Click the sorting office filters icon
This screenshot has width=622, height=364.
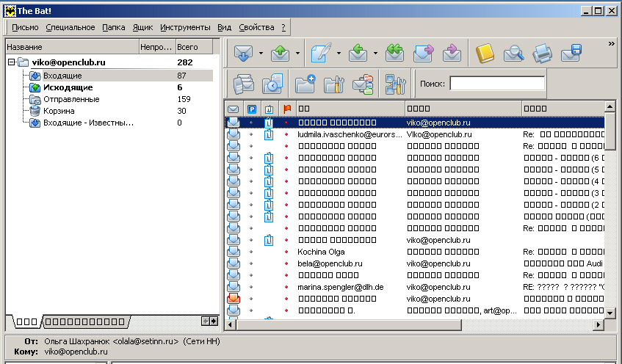coord(363,84)
